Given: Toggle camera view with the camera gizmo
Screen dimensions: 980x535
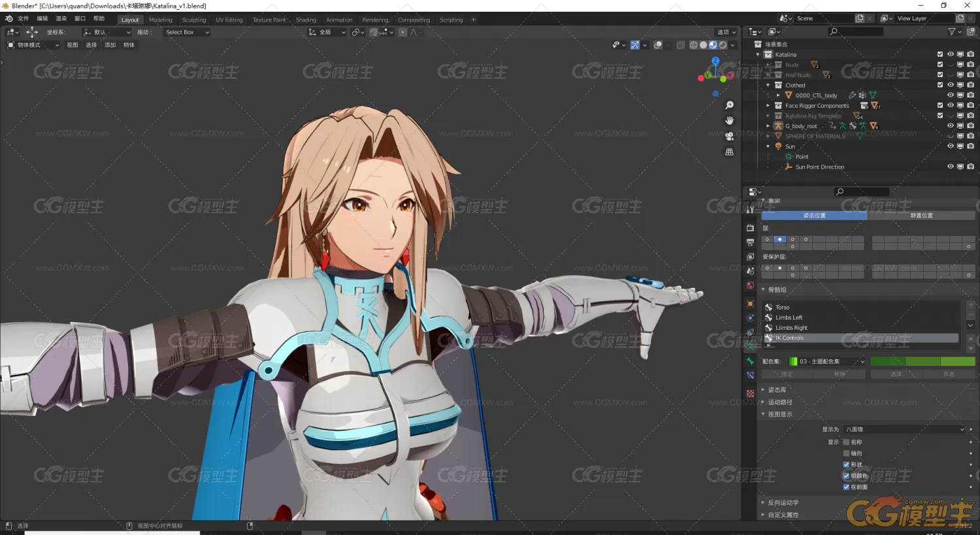Looking at the screenshot, I should (729, 136).
